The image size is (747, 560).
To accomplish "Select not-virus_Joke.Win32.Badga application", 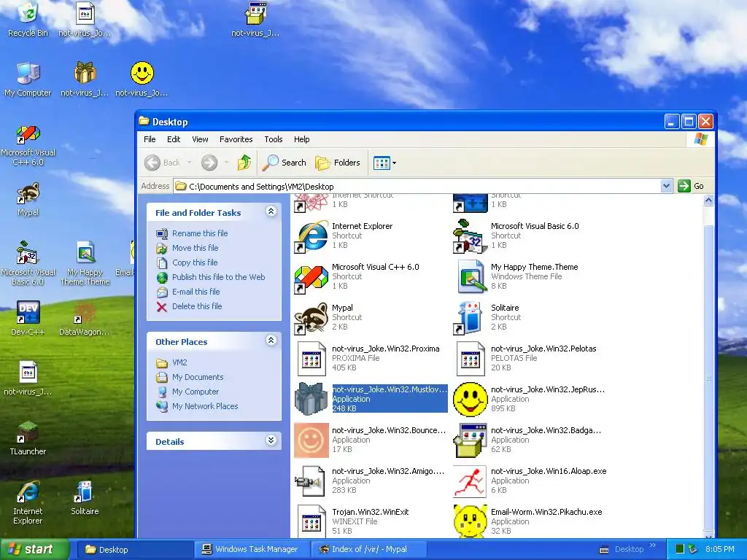I will [x=527, y=440].
